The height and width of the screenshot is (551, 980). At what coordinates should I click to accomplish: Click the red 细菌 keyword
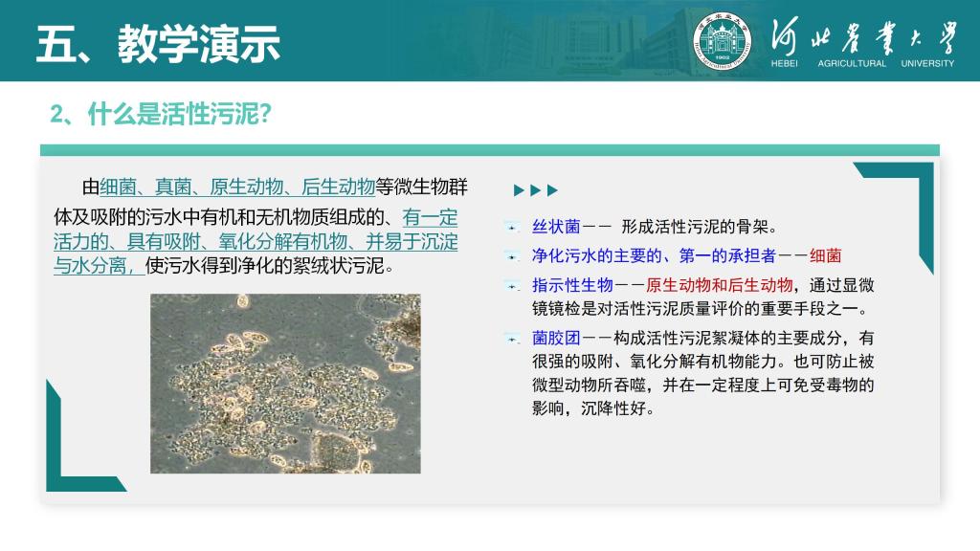pos(826,256)
